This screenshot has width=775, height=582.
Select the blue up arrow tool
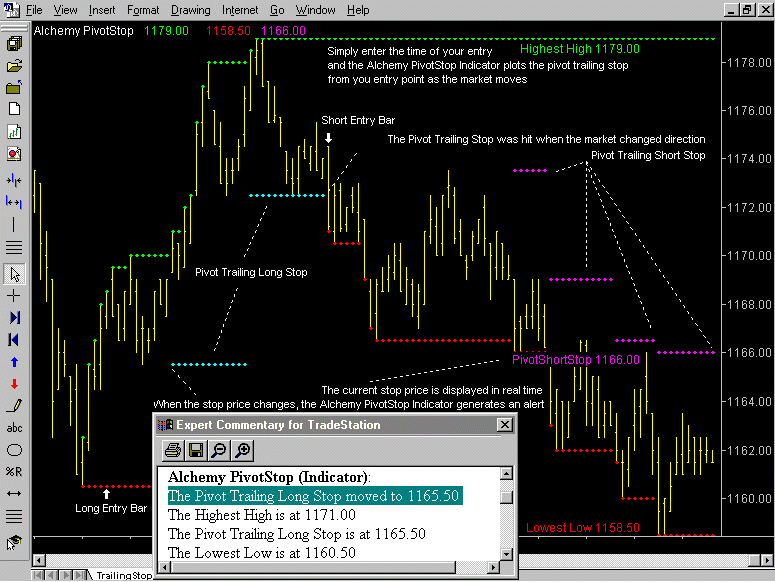(x=14, y=362)
